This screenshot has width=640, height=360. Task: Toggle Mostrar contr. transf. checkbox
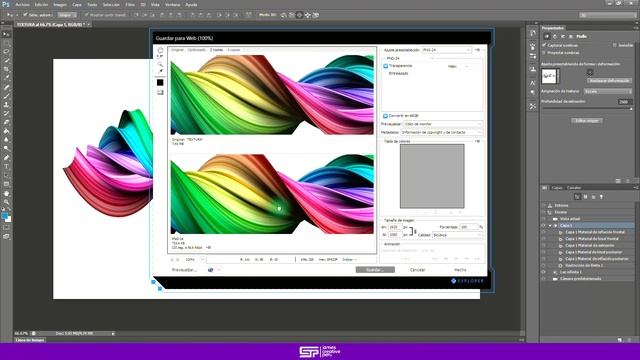[87, 15]
